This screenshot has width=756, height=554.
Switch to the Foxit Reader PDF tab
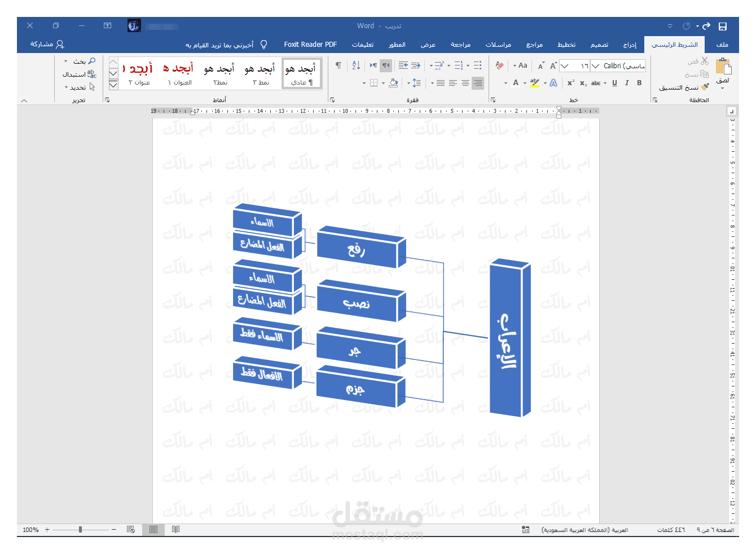pos(310,45)
